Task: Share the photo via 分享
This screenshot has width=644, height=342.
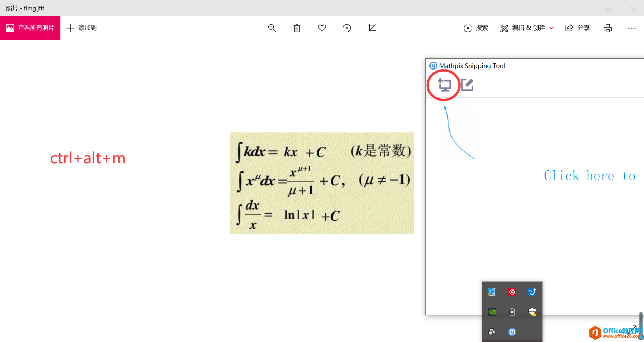Action: click(x=577, y=28)
